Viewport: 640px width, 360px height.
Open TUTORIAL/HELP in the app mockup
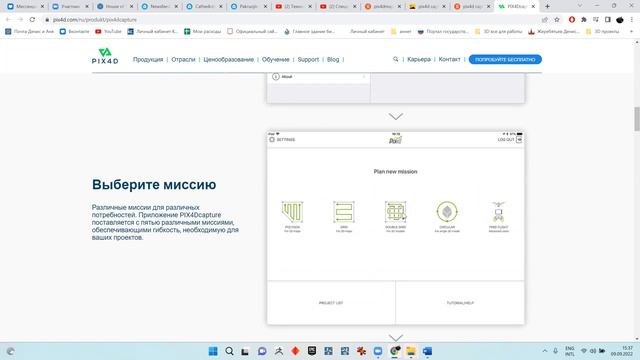[460, 303]
